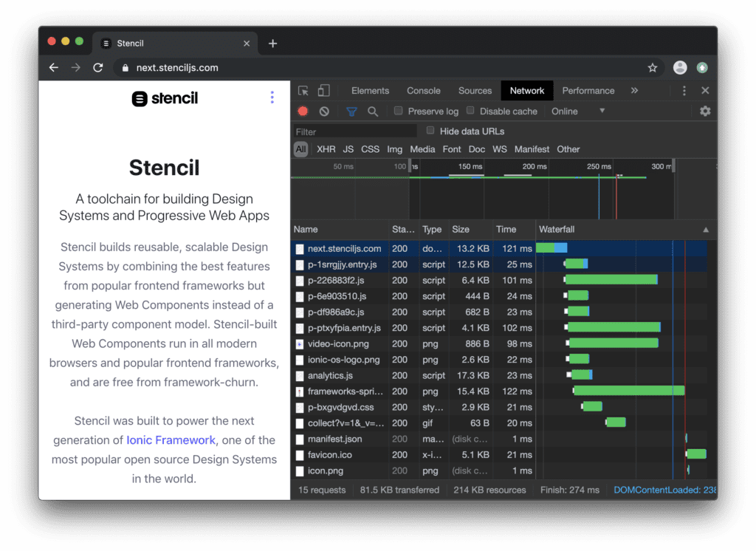Sort requests by Time column

pos(514,230)
